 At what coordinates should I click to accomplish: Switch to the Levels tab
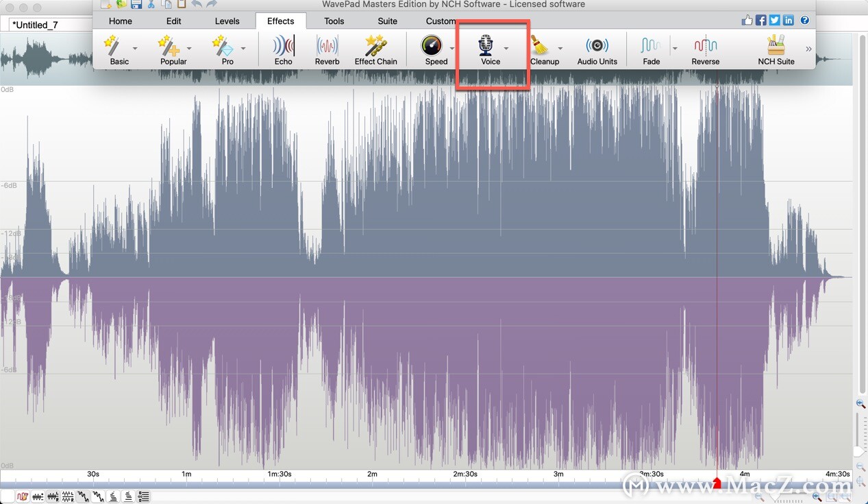227,21
